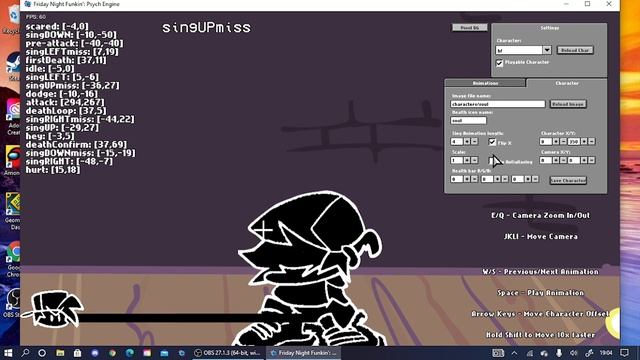
Task: Decrease Health bar blue value with minus
Action: coord(535,179)
